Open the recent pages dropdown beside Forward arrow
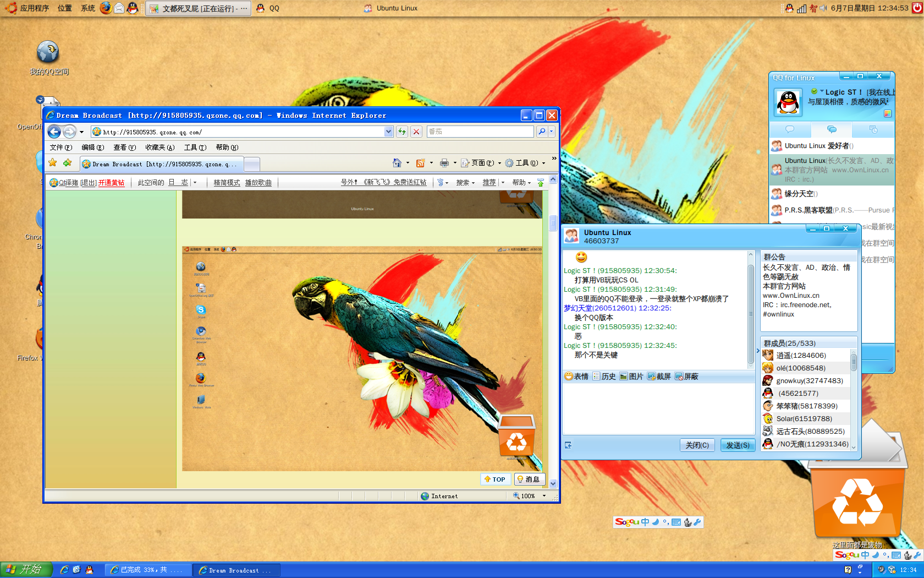Image resolution: width=924 pixels, height=578 pixels. tap(81, 132)
